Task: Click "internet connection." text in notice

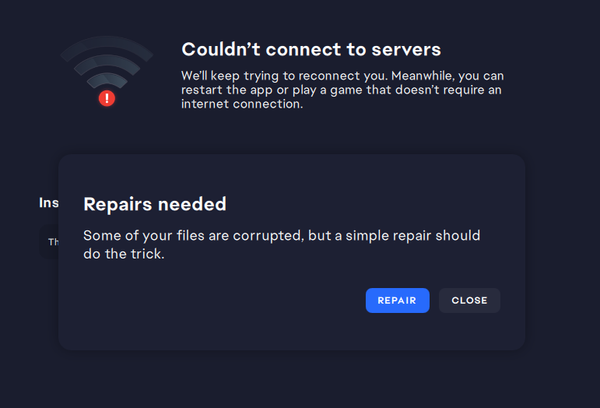Action: 242,104
